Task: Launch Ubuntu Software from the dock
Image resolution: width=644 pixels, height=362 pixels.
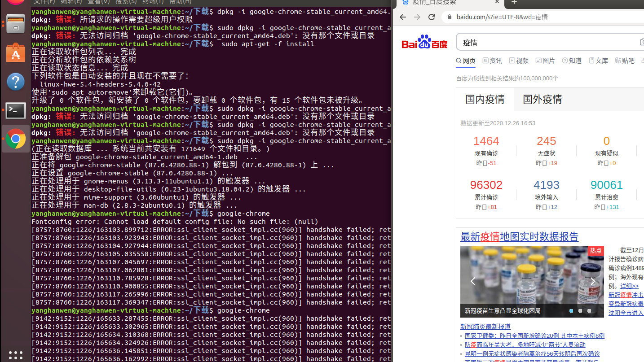Action: tap(16, 52)
